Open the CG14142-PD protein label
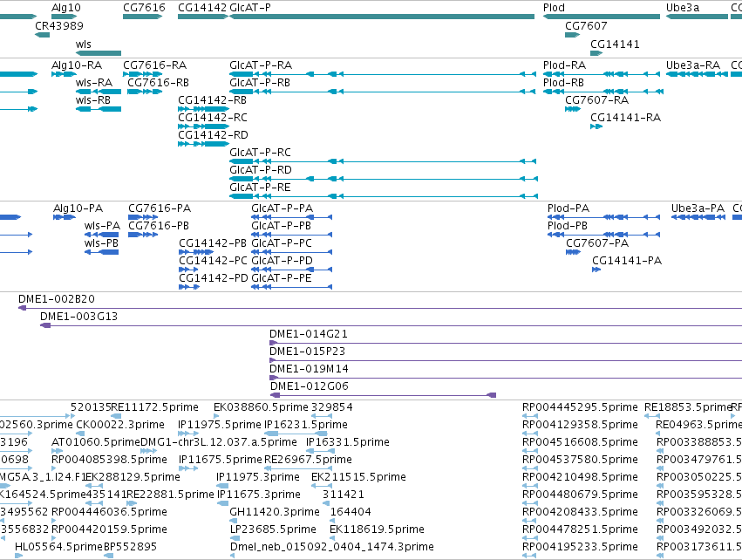 [x=214, y=278]
